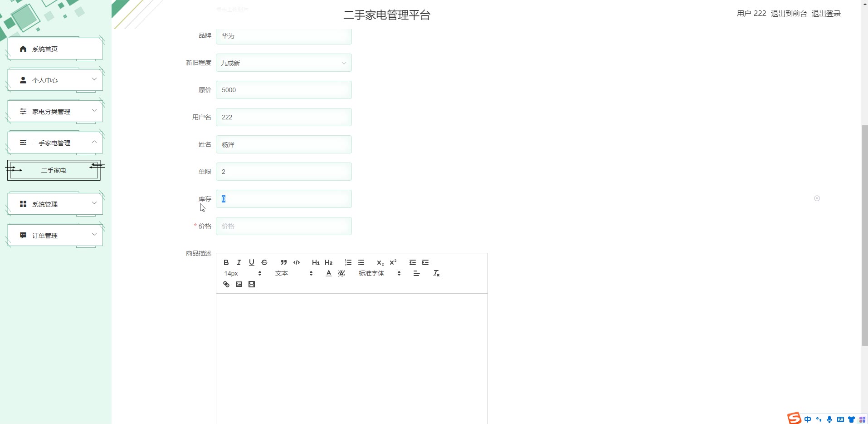The height and width of the screenshot is (424, 868).
Task: Expand the 个人中心 sidebar menu
Action: click(x=55, y=80)
